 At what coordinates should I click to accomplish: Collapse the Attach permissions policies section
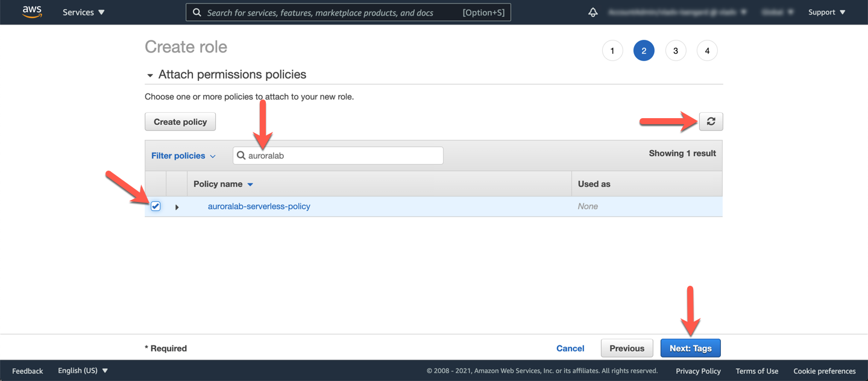[x=150, y=75]
